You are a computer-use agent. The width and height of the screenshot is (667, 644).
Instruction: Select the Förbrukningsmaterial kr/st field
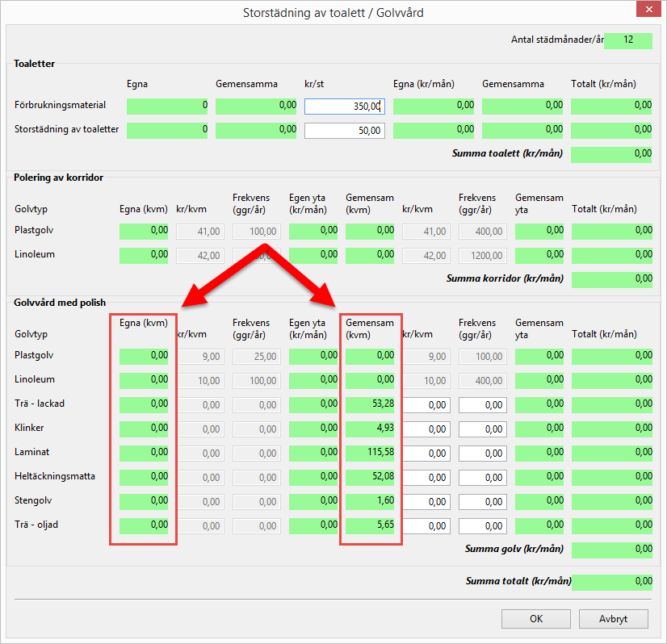345,106
